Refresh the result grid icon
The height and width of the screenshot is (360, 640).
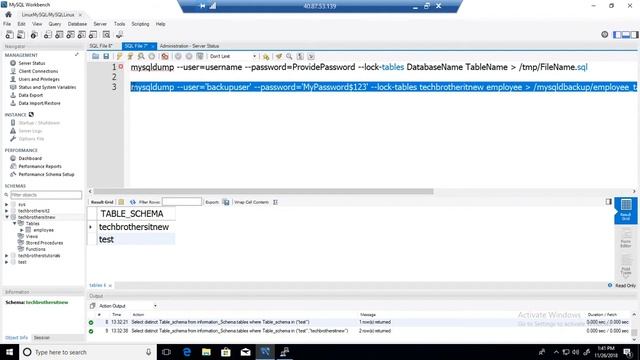[133, 202]
